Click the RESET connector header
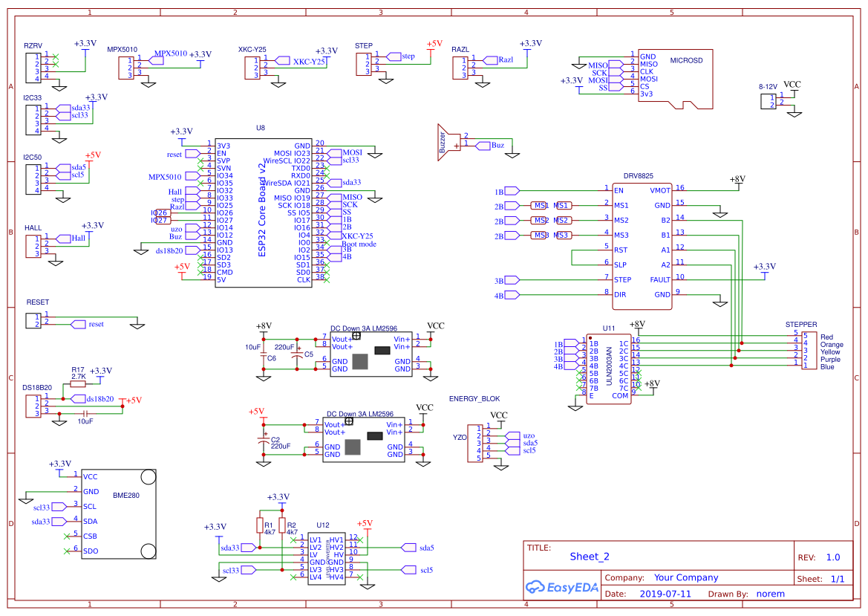868x616 pixels. (35, 320)
